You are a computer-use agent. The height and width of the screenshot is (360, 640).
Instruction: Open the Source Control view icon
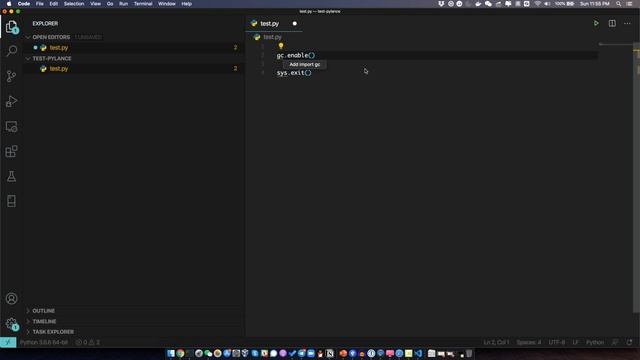click(x=11, y=76)
